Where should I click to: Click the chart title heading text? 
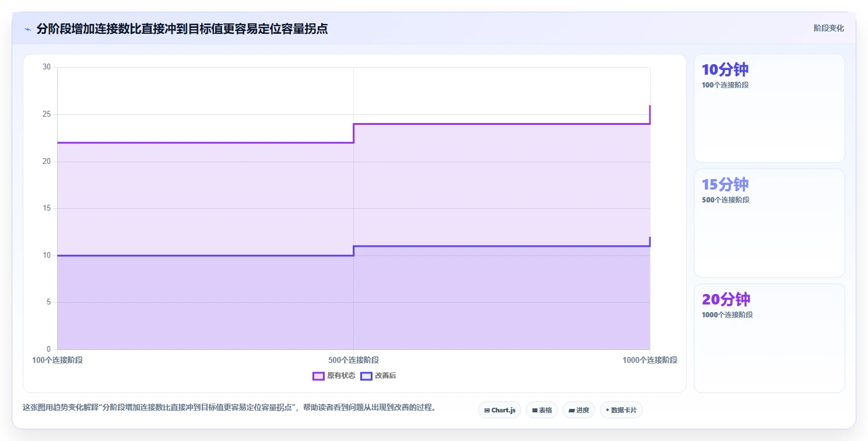(182, 29)
